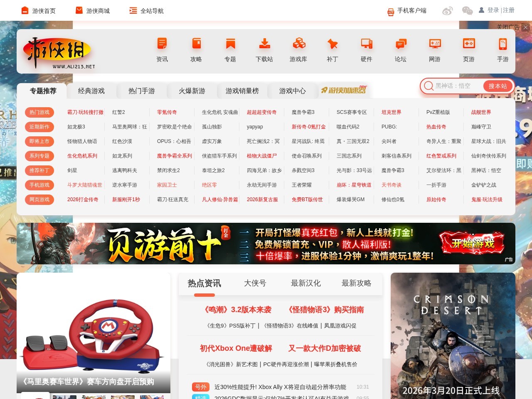This screenshot has height=399, width=532.
Task: Switch to the 经典游戏 tab
Action: coord(91,91)
